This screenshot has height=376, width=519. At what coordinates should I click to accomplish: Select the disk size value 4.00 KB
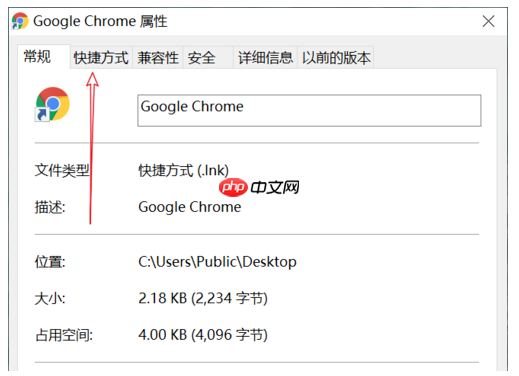203,335
